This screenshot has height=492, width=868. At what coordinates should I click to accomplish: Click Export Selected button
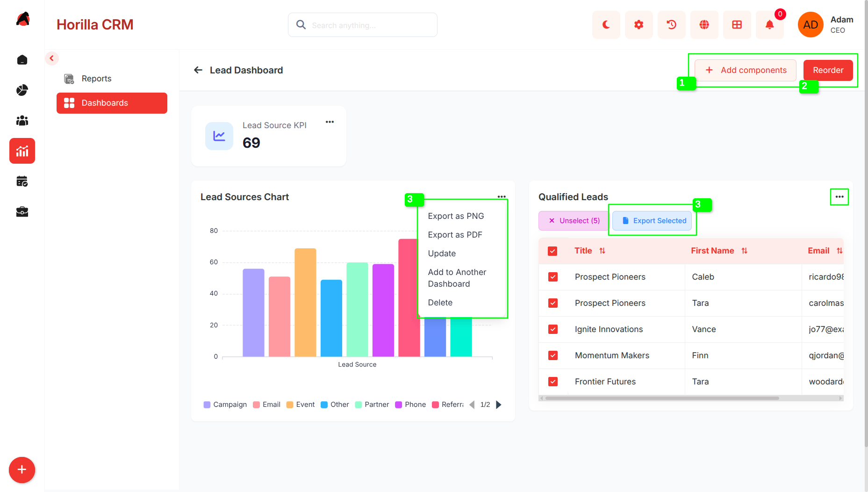652,221
